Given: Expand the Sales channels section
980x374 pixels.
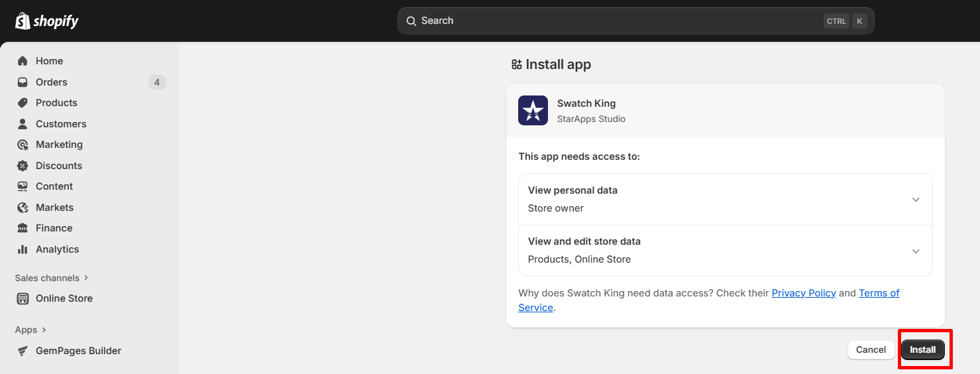Looking at the screenshot, I should tap(52, 278).
